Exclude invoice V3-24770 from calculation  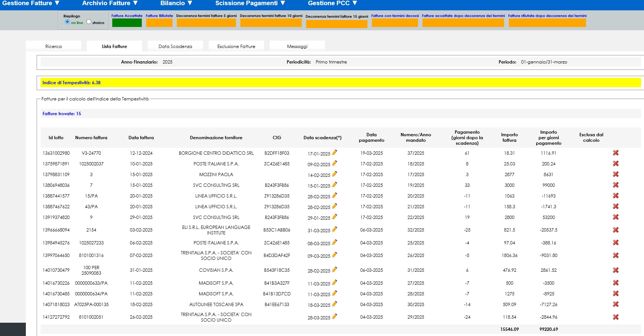tap(616, 153)
